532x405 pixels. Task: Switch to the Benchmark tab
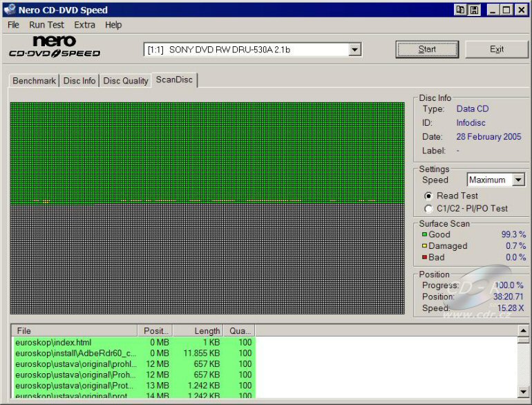click(x=34, y=81)
